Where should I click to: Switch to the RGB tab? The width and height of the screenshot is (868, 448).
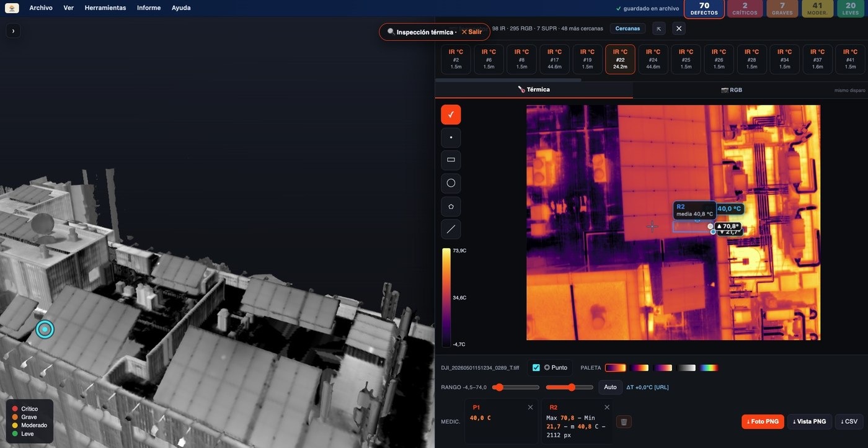click(x=732, y=90)
